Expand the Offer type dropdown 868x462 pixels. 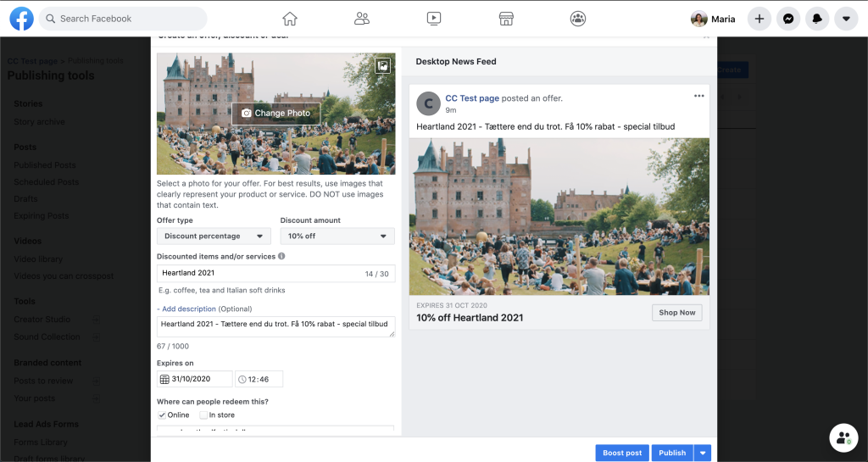pos(214,237)
